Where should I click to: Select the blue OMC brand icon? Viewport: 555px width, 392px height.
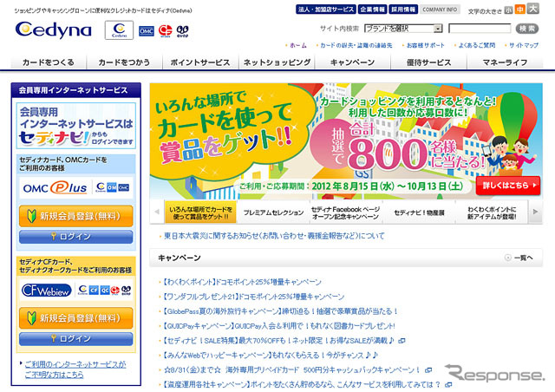pyautogui.click(x=147, y=31)
